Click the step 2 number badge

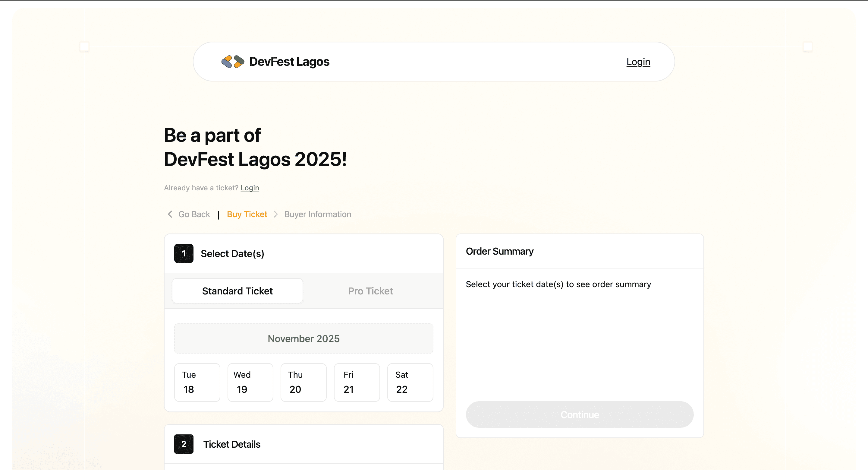click(x=184, y=444)
